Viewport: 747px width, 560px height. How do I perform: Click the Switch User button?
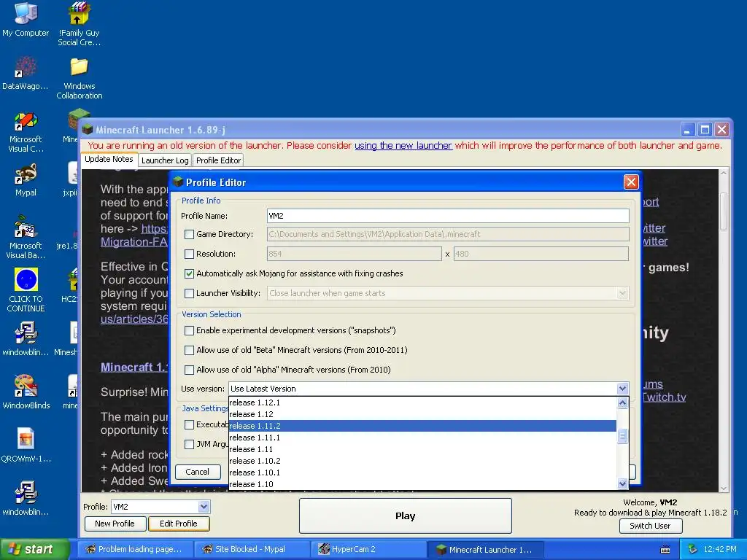(650, 526)
